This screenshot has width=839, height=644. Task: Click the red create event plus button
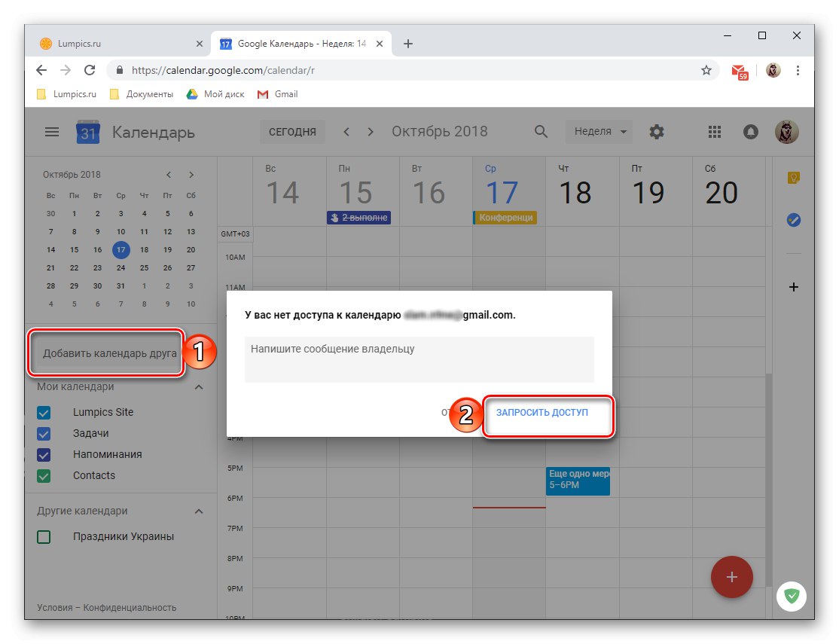pos(731,577)
